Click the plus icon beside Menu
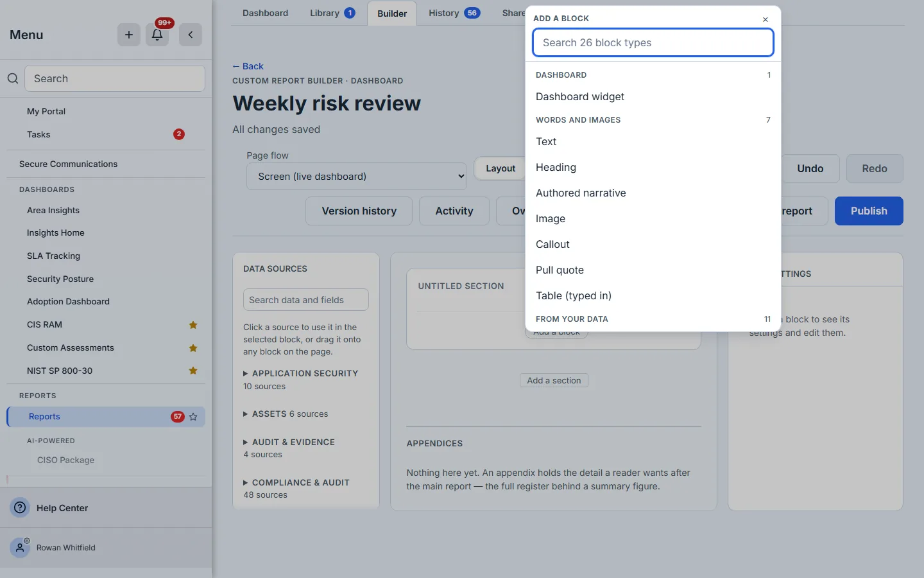 point(128,35)
